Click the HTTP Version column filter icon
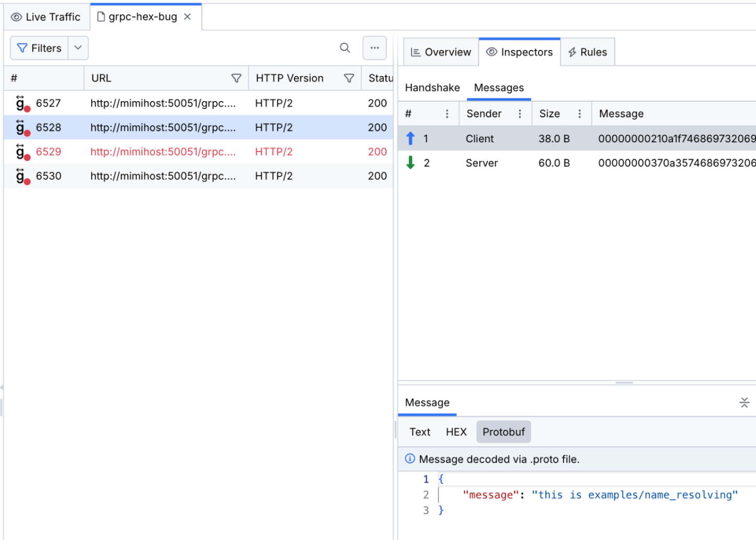 point(349,78)
